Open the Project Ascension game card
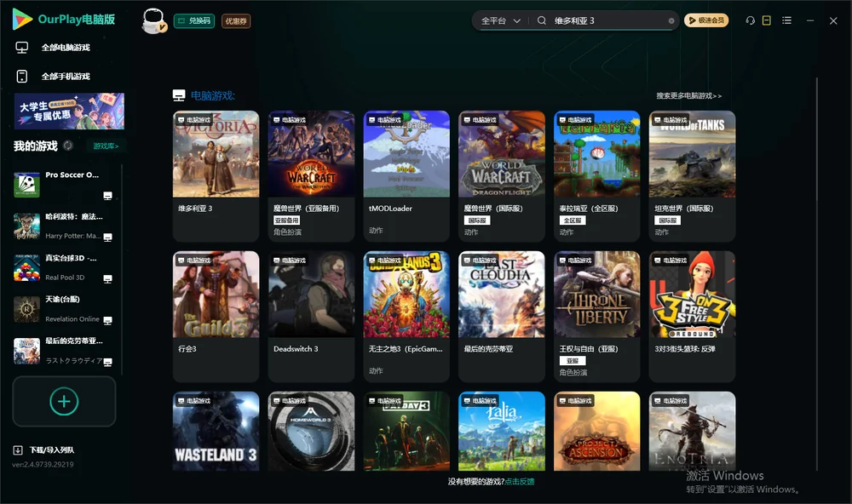The width and height of the screenshot is (852, 504). tap(596, 432)
